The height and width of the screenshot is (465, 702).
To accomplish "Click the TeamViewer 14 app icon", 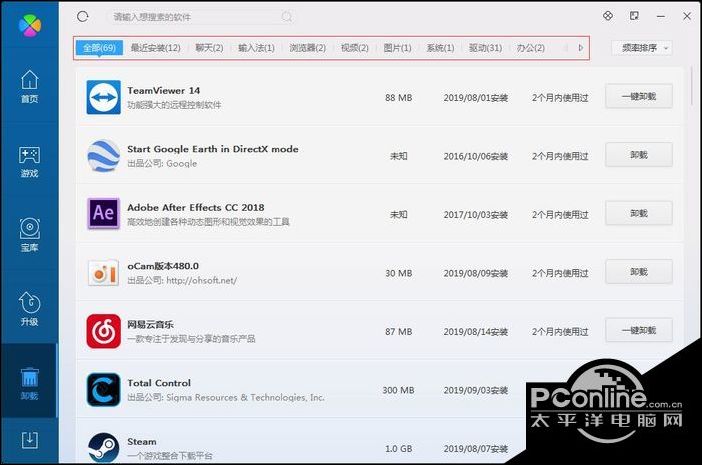I will [x=103, y=97].
